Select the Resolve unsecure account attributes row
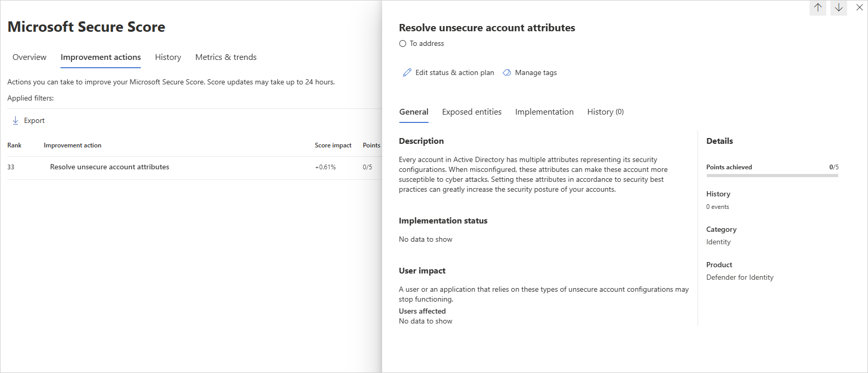The height and width of the screenshot is (373, 868). (194, 167)
